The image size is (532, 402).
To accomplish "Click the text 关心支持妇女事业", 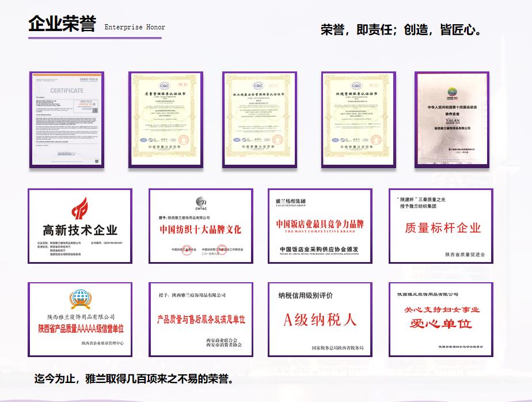I will 442,310.
